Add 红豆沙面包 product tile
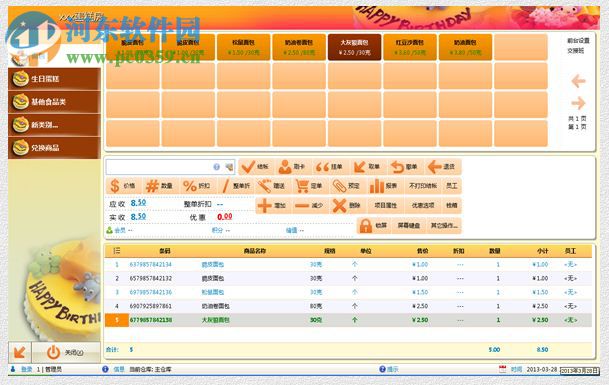The width and height of the screenshot is (609, 385). [410, 47]
